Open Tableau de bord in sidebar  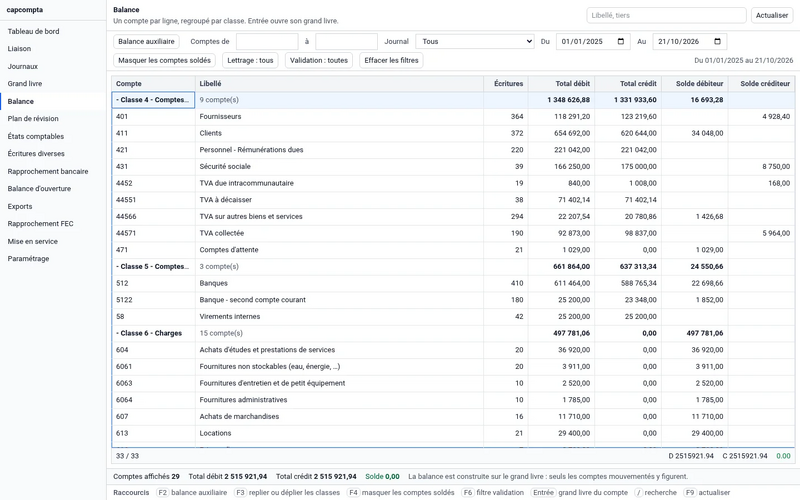33,31
